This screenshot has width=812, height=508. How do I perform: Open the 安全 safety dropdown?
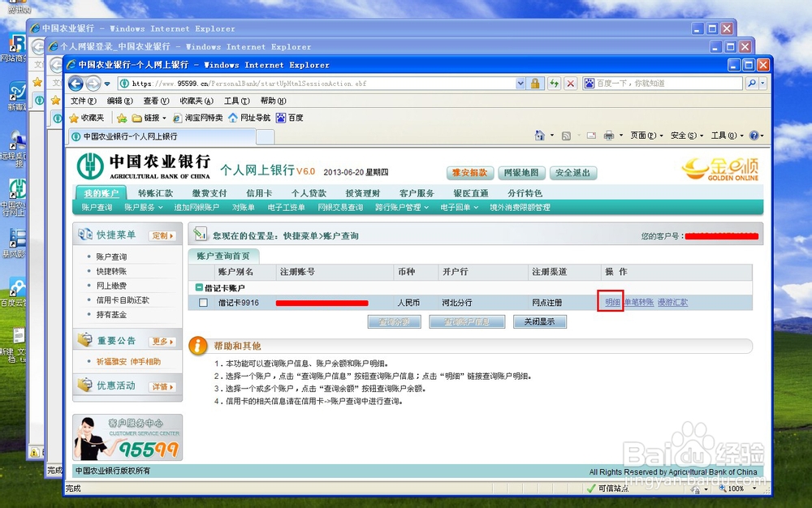(x=687, y=136)
